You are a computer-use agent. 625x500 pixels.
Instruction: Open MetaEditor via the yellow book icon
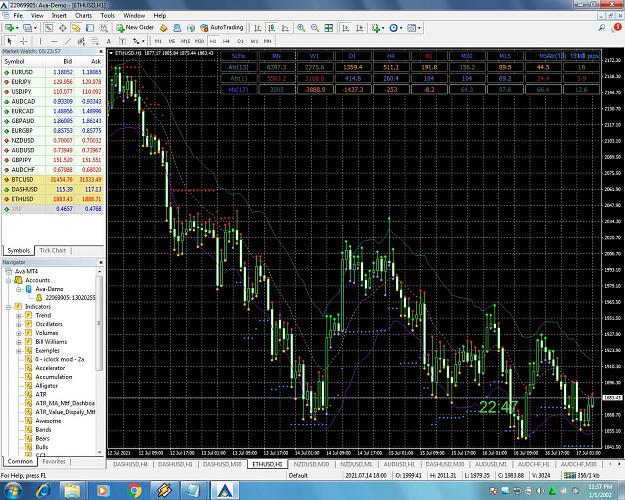tap(163, 28)
